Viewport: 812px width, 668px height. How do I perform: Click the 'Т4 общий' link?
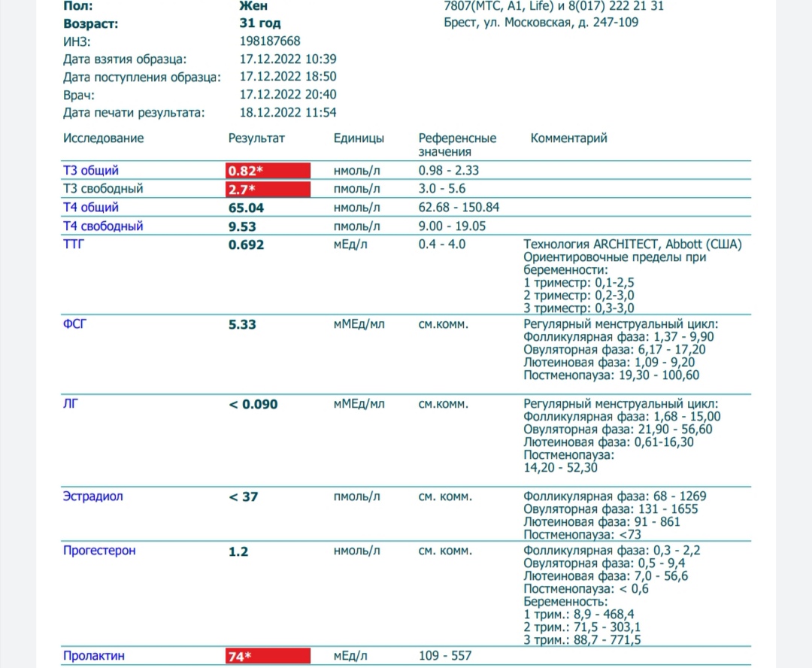91,208
